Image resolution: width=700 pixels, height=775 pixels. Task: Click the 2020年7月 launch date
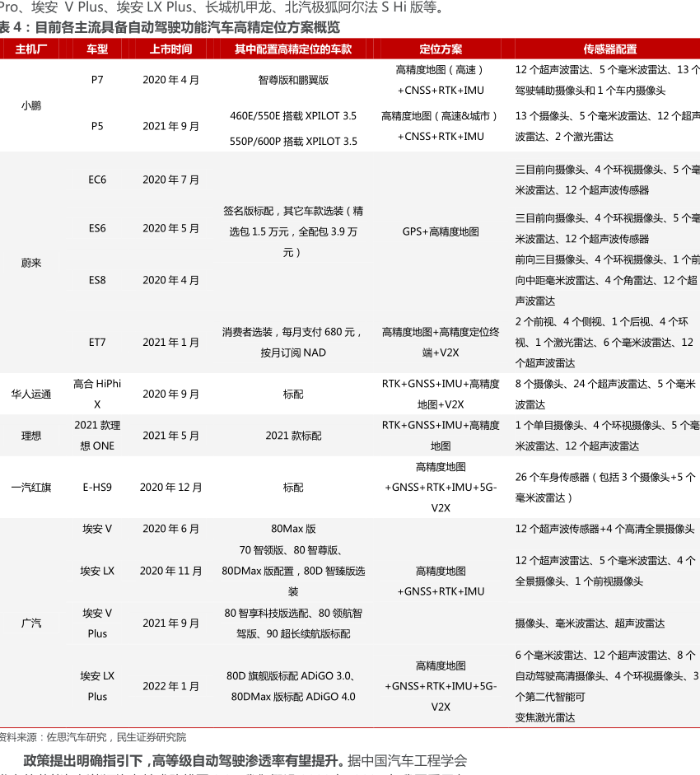coord(170,180)
